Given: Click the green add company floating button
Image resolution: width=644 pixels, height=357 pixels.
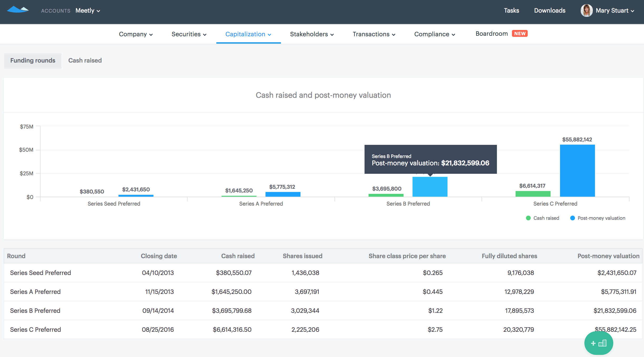Looking at the screenshot, I should (x=599, y=343).
